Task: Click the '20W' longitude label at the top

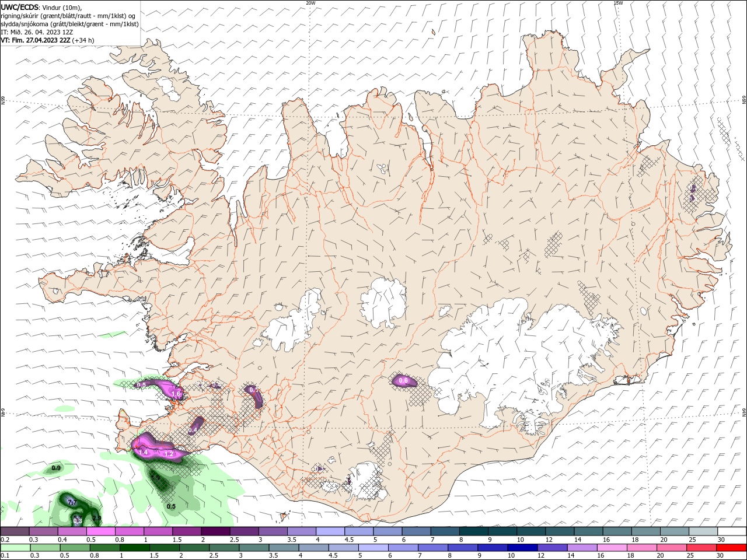Action: (310, 3)
